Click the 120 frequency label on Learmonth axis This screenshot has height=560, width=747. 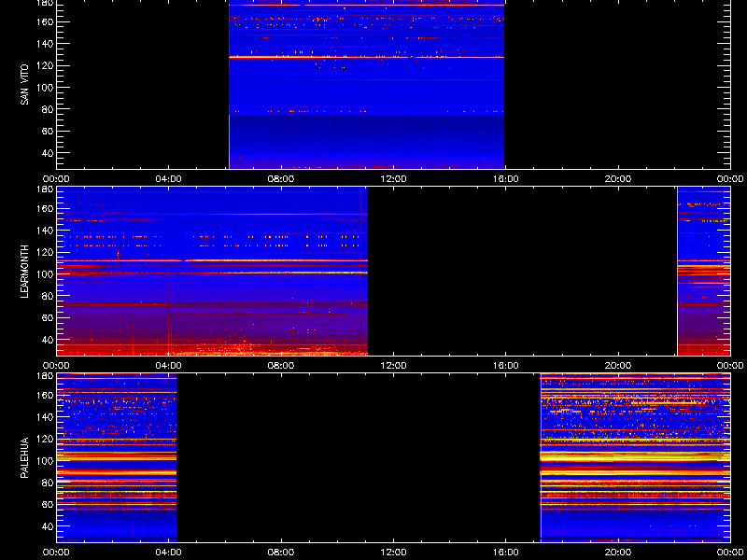click(44, 252)
